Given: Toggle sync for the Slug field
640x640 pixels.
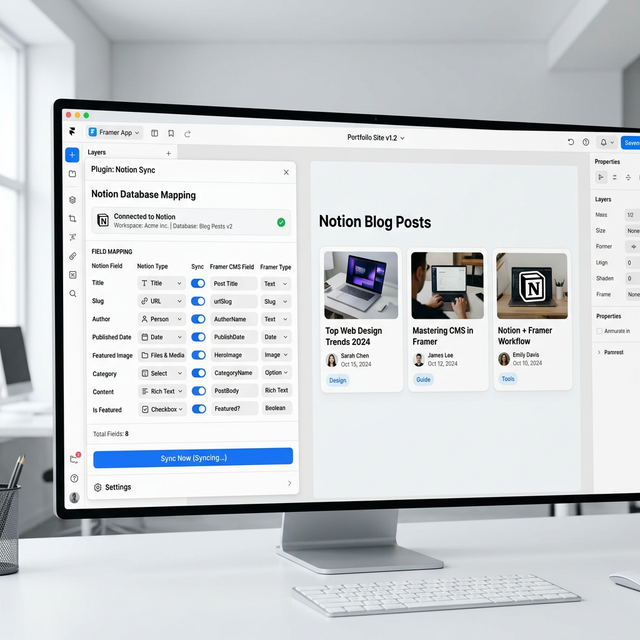Looking at the screenshot, I should coord(198,301).
